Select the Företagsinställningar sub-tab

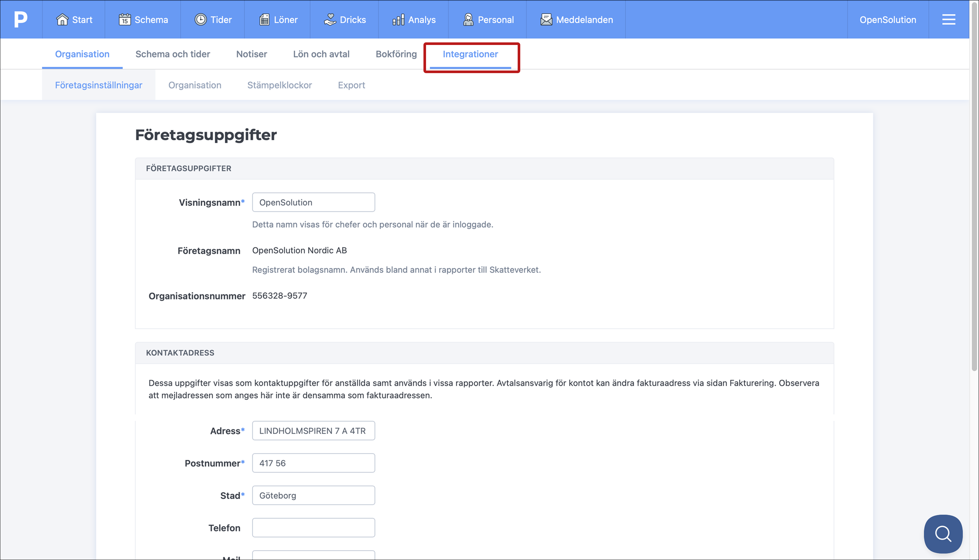98,85
